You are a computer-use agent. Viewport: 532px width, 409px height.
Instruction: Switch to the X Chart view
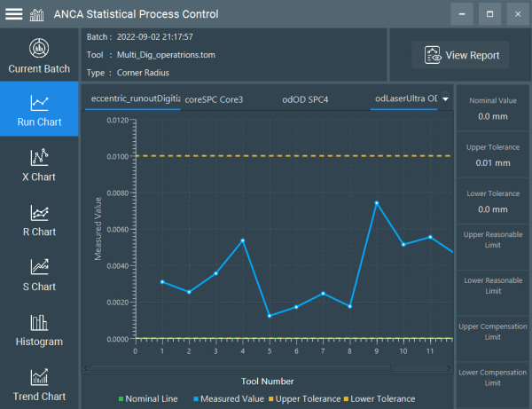(x=38, y=166)
